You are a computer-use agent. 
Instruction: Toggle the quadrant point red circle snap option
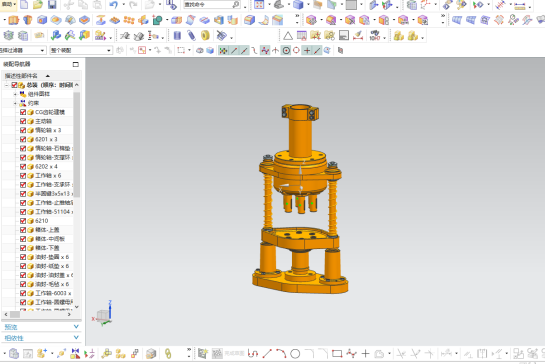[296, 50]
